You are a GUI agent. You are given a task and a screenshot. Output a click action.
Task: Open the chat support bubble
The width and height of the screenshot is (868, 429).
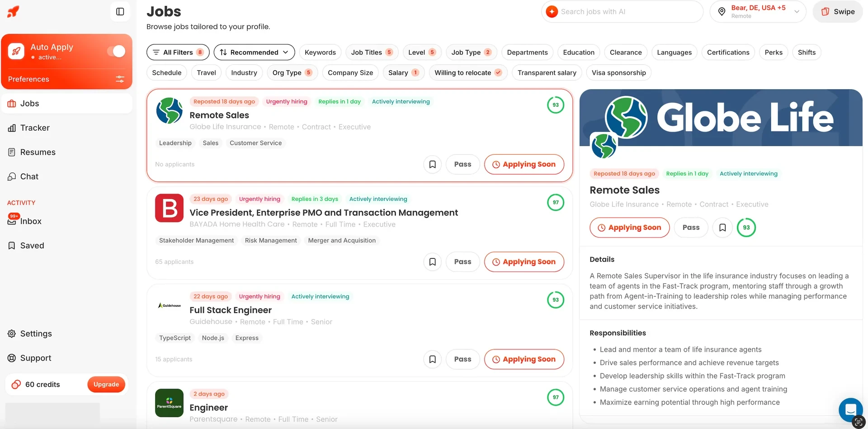tap(851, 410)
